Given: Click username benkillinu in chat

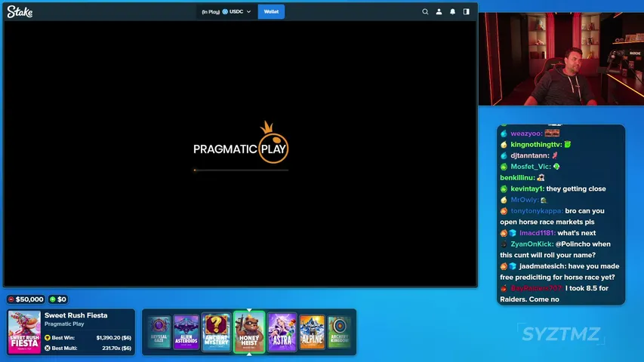Looking at the screenshot, I should pyautogui.click(x=517, y=178).
